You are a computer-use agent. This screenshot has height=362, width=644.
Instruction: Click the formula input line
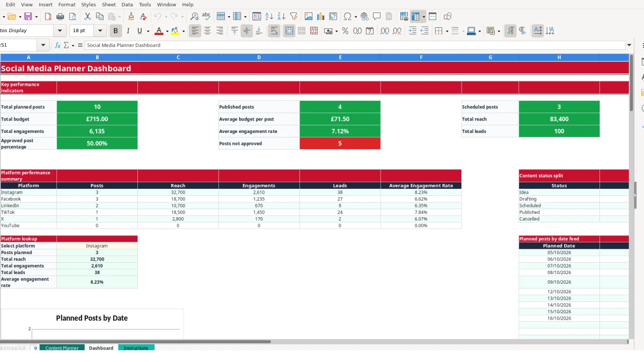pos(354,46)
